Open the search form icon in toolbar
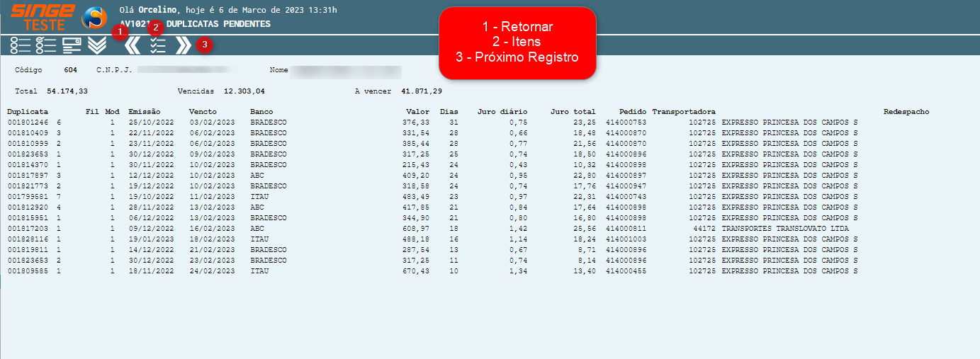Screen dimensions: 980x359 (x=72, y=45)
